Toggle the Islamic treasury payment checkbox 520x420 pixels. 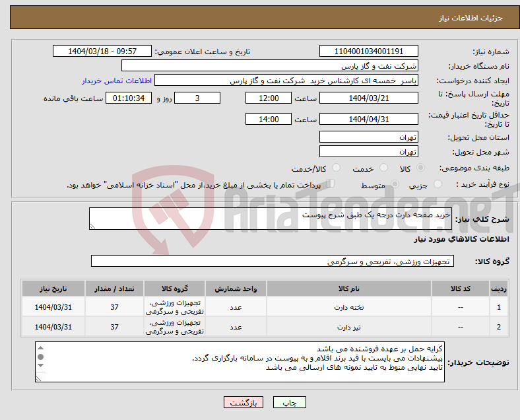[330, 184]
